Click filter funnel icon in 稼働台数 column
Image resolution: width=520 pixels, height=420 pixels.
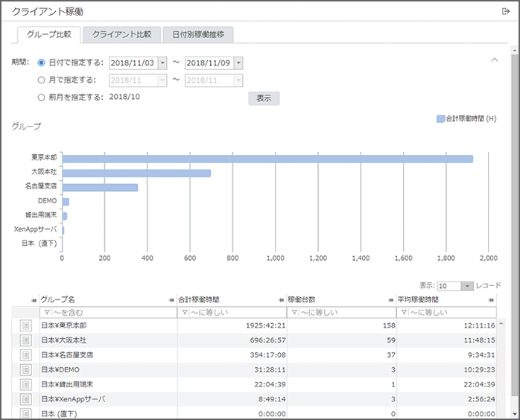click(295, 313)
